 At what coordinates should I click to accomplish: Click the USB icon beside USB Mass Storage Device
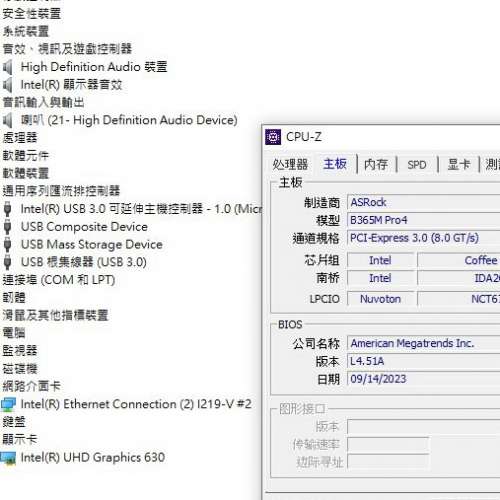coord(7,244)
